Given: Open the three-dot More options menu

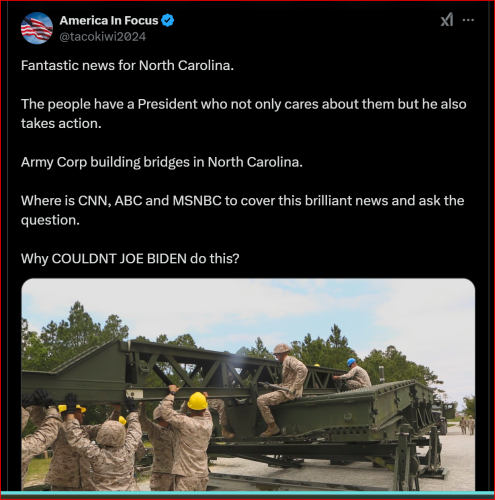Looking at the screenshot, I should (x=468, y=20).
